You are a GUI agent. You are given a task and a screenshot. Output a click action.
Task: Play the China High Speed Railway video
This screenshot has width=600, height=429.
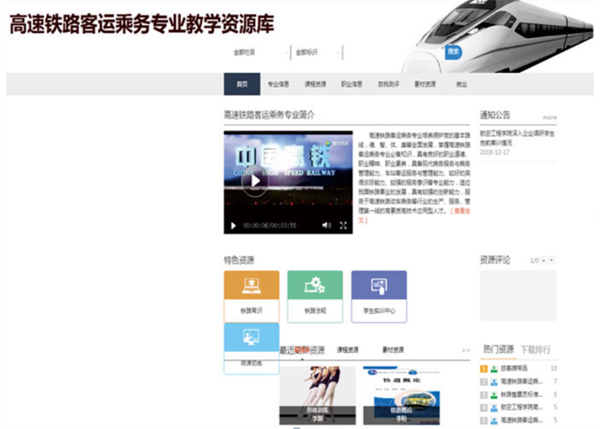click(253, 180)
